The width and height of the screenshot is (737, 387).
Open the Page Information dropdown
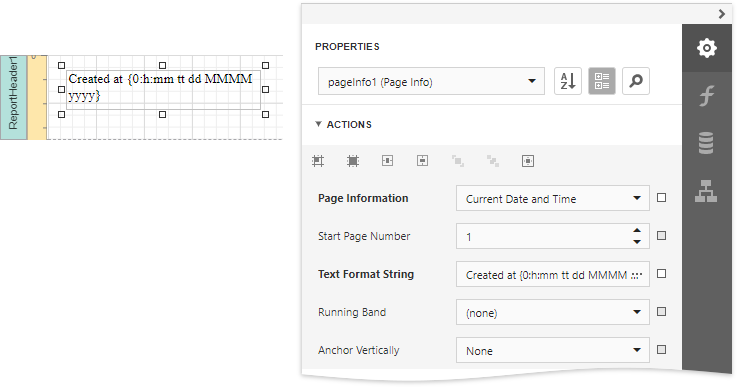pyautogui.click(x=553, y=198)
